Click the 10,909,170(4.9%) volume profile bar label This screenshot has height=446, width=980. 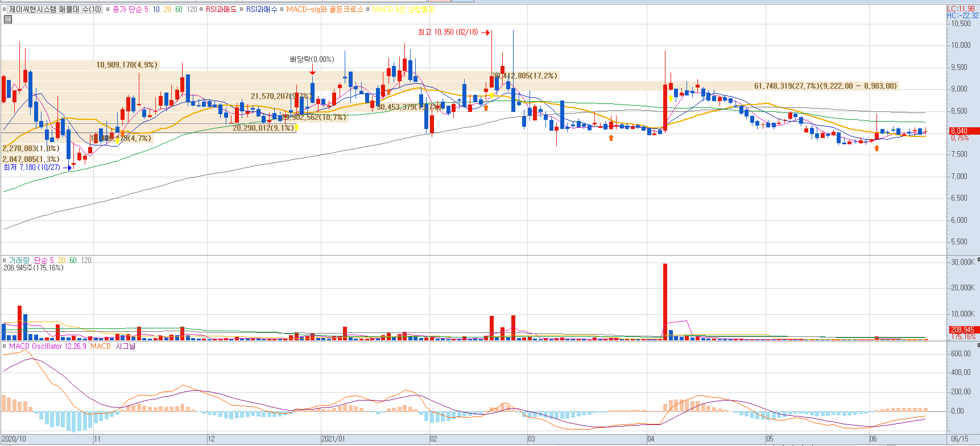pyautogui.click(x=126, y=65)
